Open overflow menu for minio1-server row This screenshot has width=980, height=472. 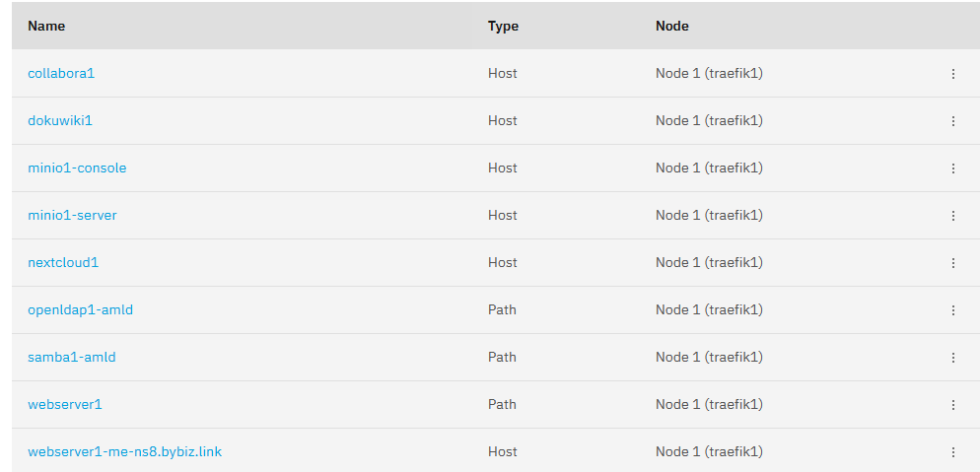click(953, 216)
